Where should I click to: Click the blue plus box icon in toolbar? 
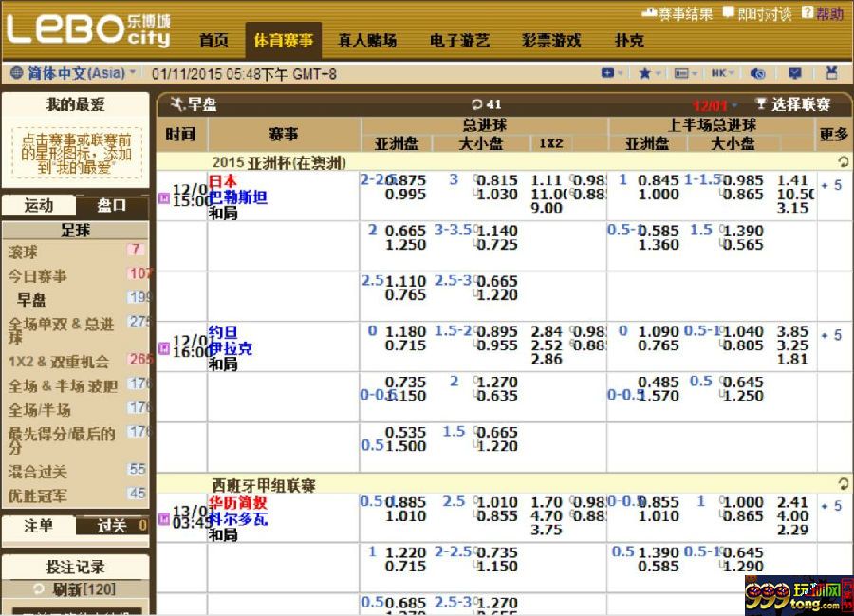(608, 73)
